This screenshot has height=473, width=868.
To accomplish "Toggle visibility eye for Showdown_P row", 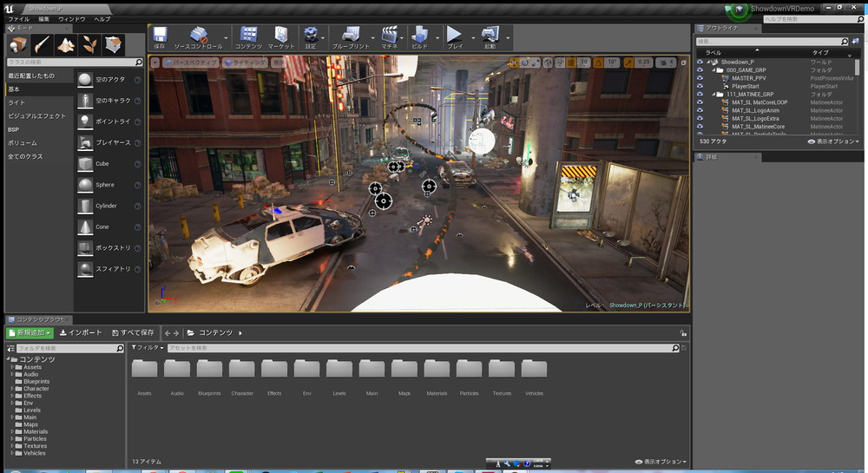I will (700, 62).
